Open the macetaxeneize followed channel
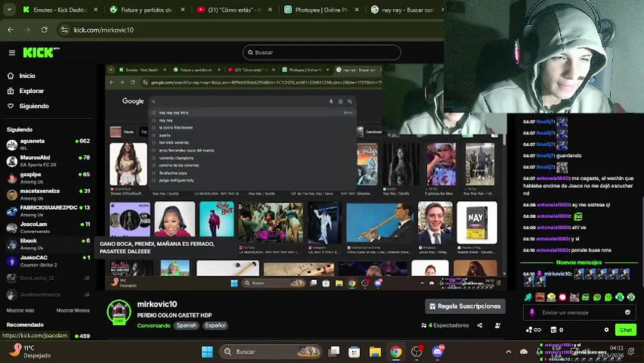 48,194
